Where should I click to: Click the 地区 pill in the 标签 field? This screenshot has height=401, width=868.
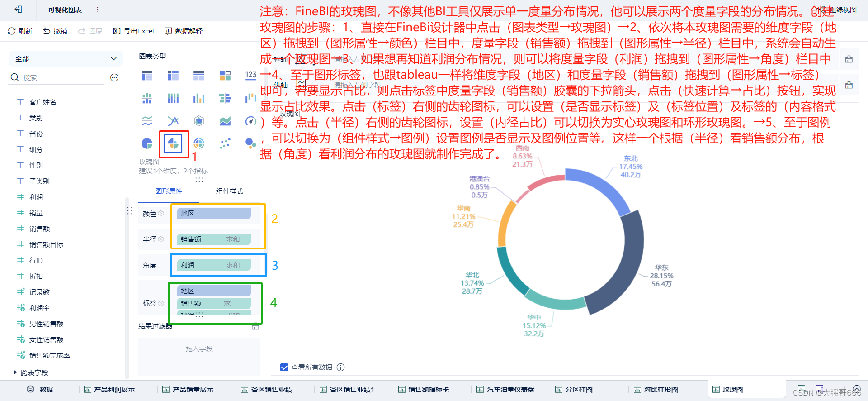click(x=214, y=291)
